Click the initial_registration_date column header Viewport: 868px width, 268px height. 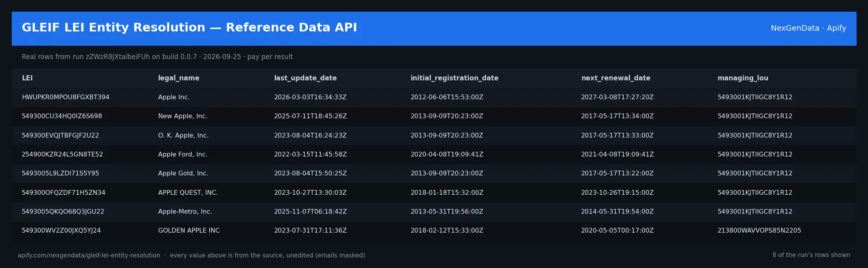tap(454, 78)
